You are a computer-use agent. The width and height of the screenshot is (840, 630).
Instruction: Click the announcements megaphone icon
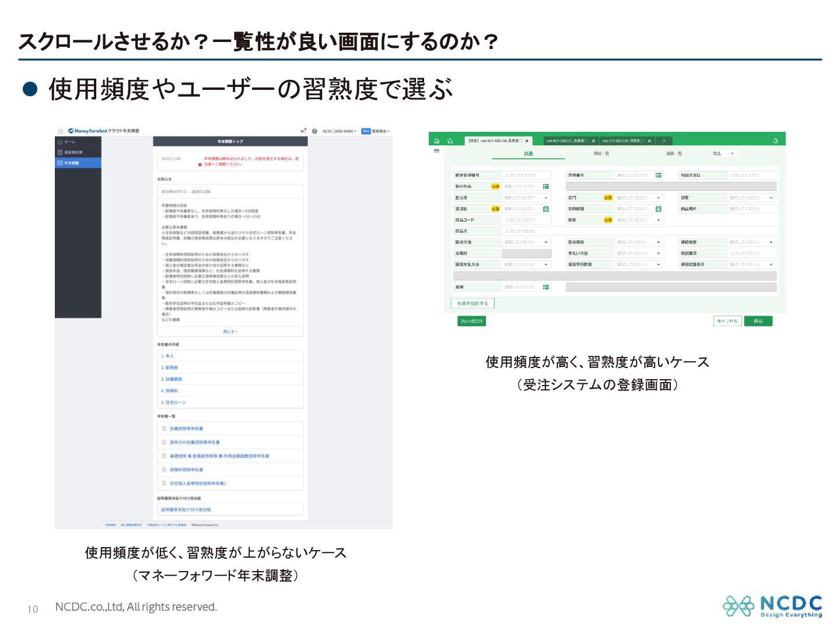point(303,131)
